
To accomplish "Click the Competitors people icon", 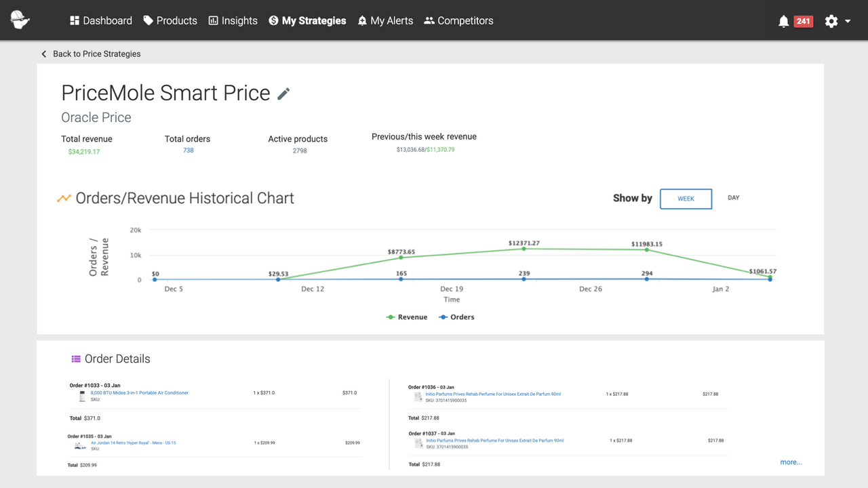I will coord(429,20).
